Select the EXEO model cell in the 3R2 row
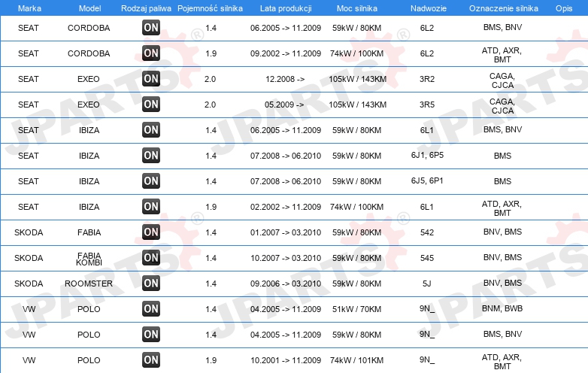Viewport: 588px width, 373px height. tap(89, 79)
